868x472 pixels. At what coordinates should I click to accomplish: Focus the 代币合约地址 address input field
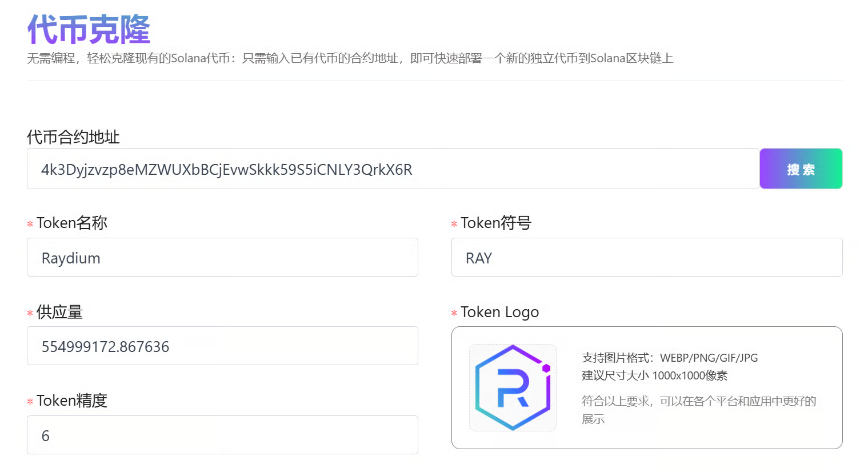tap(393, 169)
